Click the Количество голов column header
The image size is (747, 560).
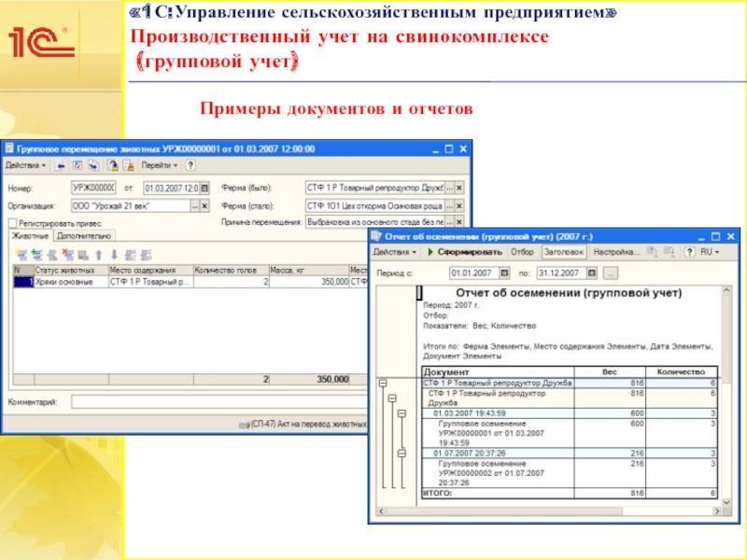pyautogui.click(x=231, y=270)
